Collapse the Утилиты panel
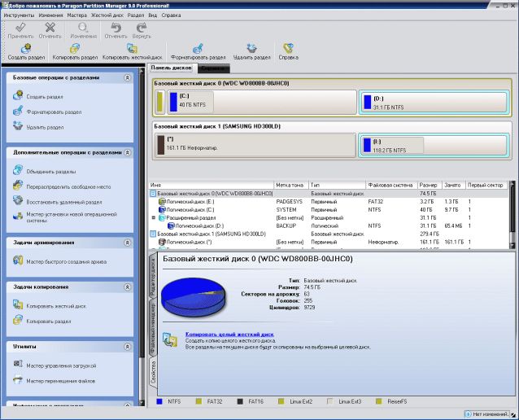The width and height of the screenshot is (519, 420). point(127,347)
